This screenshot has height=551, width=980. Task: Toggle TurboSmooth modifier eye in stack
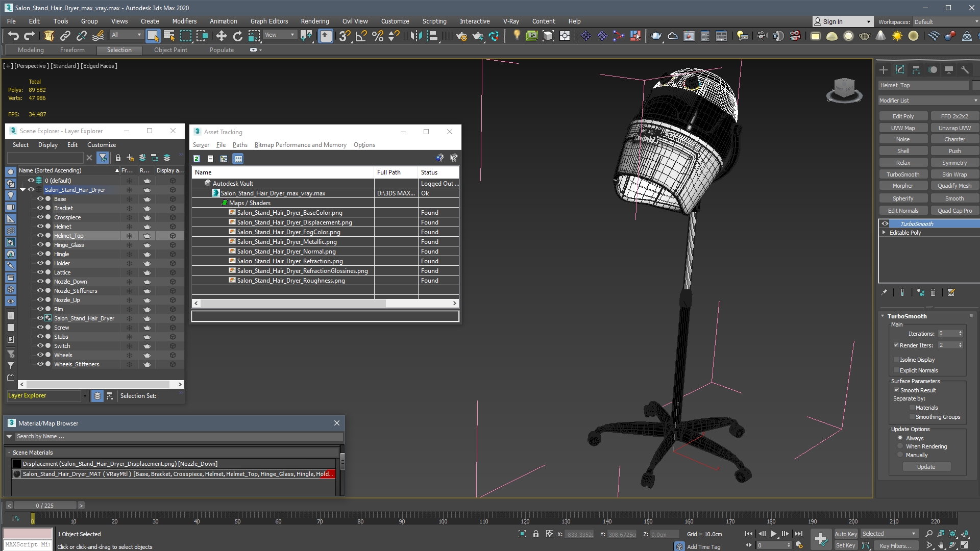click(x=885, y=223)
